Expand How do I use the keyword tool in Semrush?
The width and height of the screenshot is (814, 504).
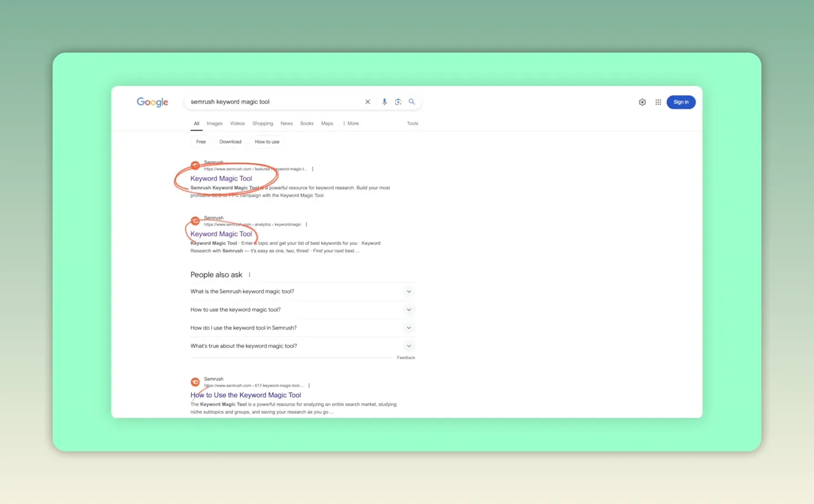[302, 328]
